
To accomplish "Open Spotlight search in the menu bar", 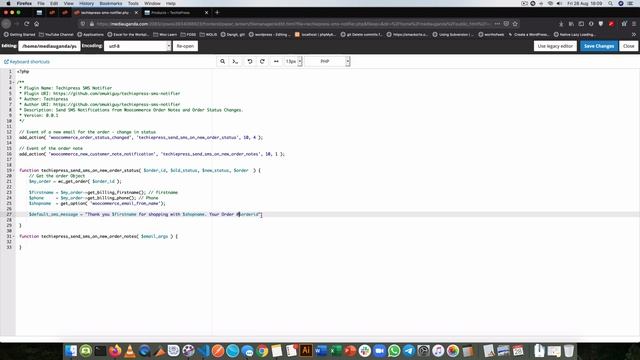I will [610, 3].
